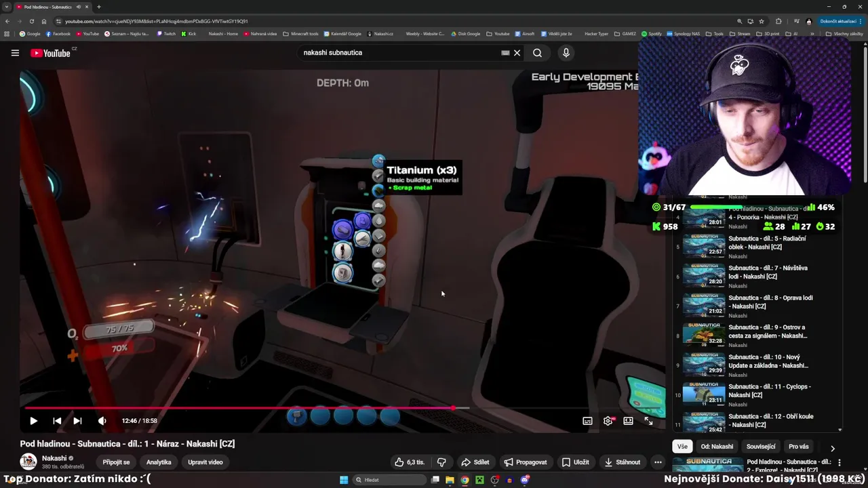
Task: Save the video with Uložit
Action: pos(575,462)
